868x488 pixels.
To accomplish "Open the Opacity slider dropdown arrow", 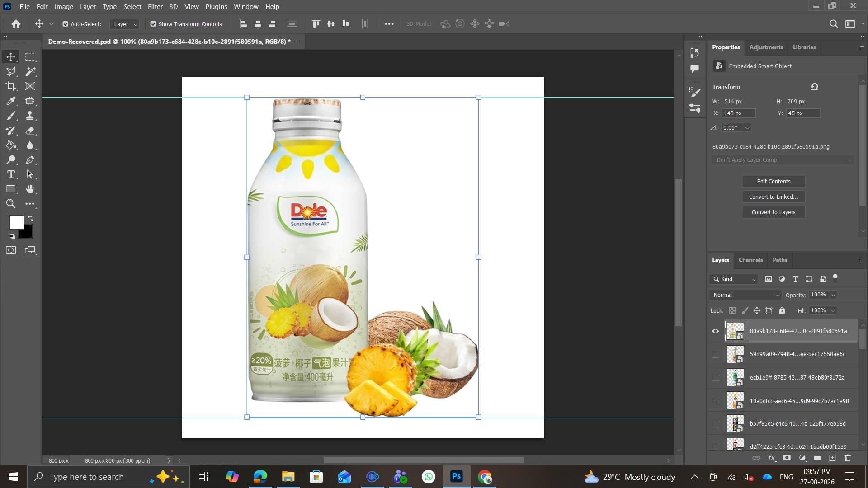I will pos(833,295).
